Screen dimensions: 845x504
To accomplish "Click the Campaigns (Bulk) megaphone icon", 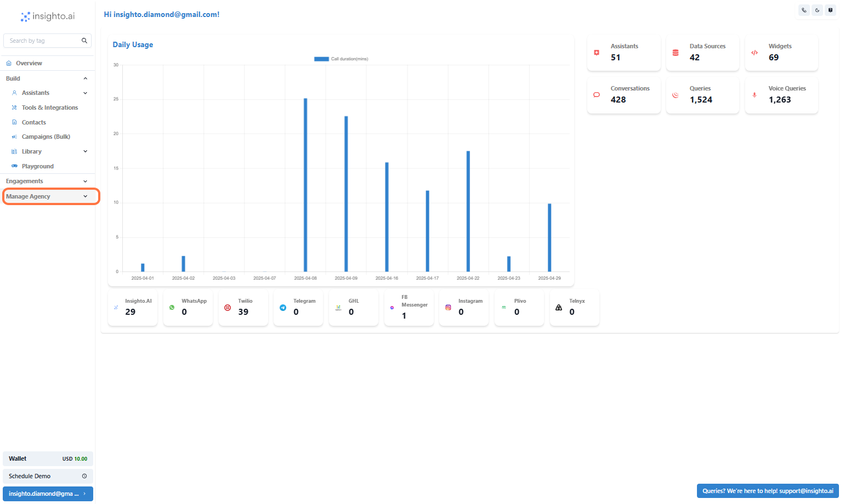I will 14,137.
